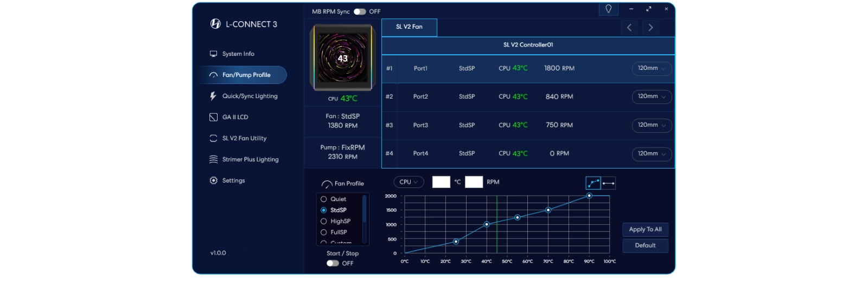Open the GA II LCD menu item

(235, 117)
